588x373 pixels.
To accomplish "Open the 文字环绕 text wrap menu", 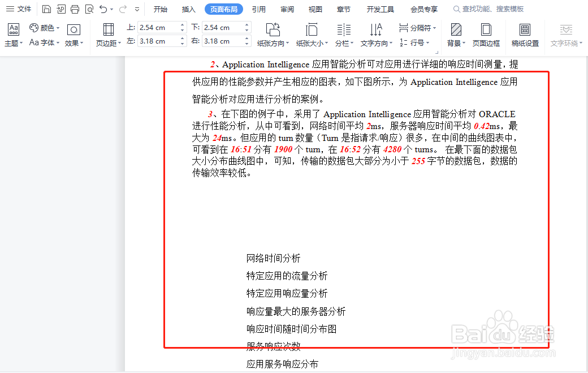I will pyautogui.click(x=567, y=35).
